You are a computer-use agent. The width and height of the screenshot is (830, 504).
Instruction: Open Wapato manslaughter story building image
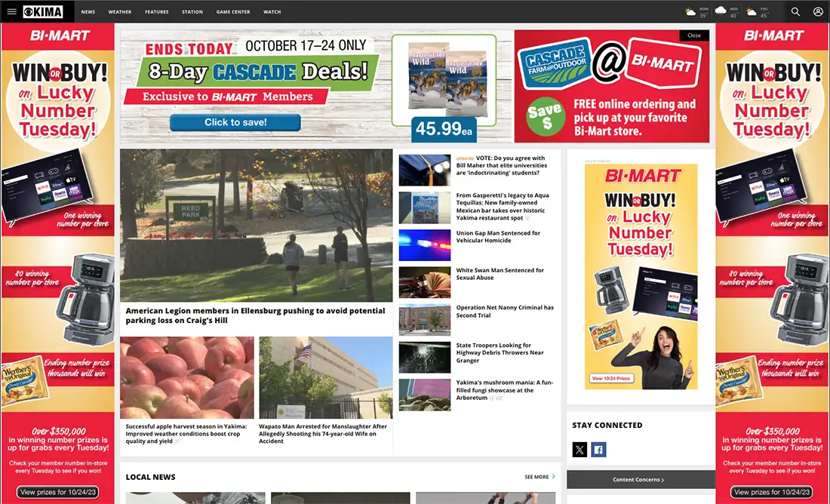325,377
